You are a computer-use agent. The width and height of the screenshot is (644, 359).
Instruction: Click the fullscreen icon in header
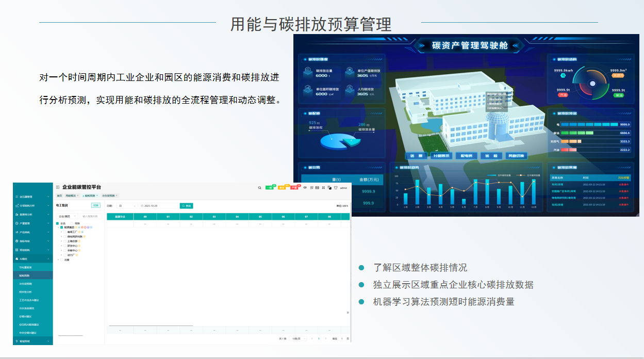click(323, 188)
